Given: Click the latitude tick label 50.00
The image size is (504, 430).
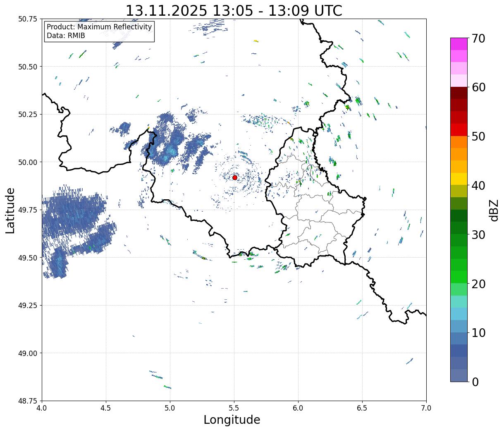Looking at the screenshot, I should [28, 162].
